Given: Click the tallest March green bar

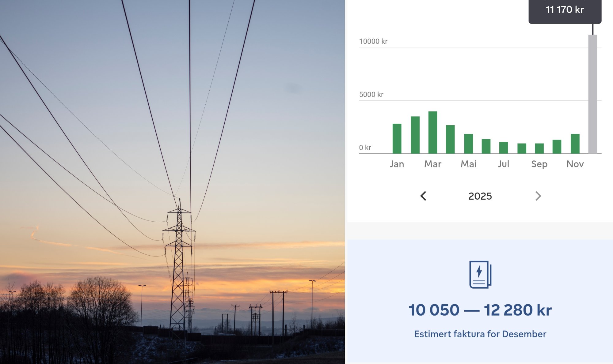Looking at the screenshot, I should point(432,132).
